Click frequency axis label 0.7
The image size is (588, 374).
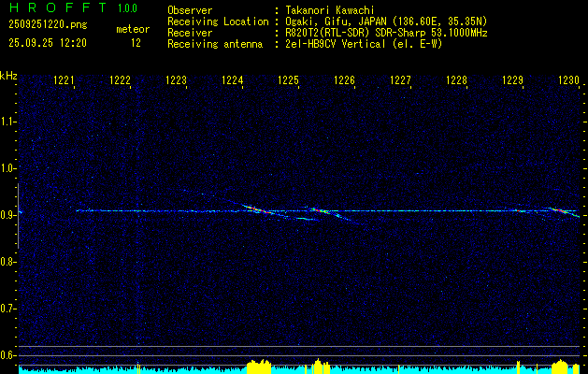pyautogui.click(x=7, y=309)
